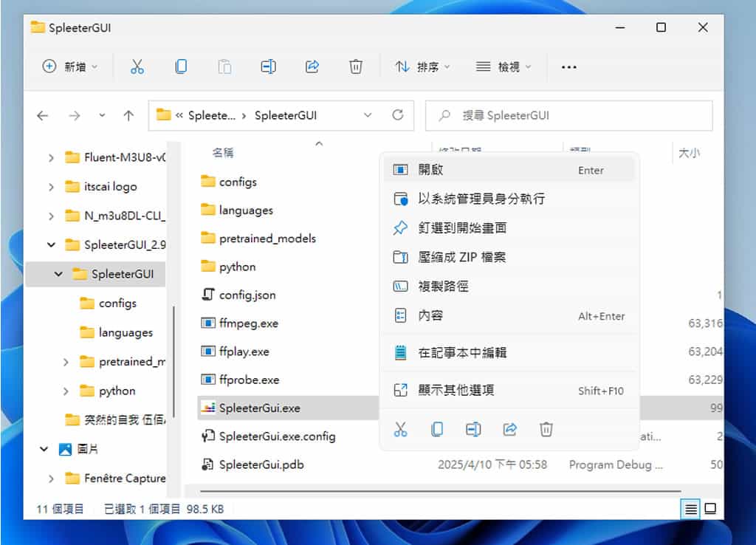Choose 以系統管理員身分執行 Run as administrator
Screen dimensions: 756x545
509,199
